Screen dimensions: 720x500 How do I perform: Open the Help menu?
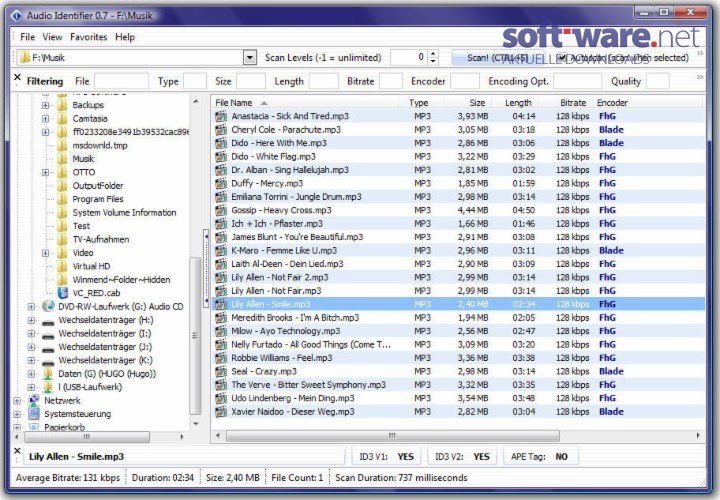coord(125,37)
